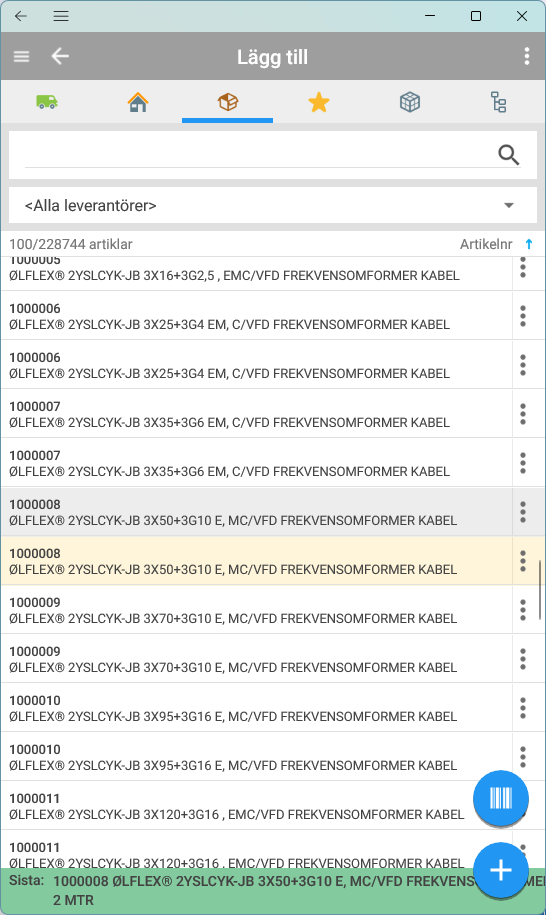
Task: Open the header three-dot overflow menu
Action: pos(527,57)
